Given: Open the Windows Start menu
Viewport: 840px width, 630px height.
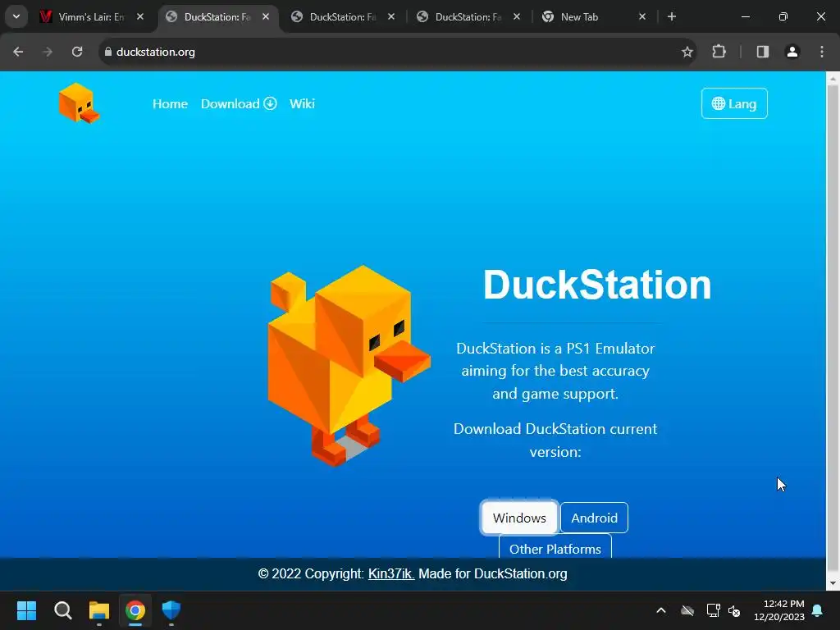Looking at the screenshot, I should point(26,610).
